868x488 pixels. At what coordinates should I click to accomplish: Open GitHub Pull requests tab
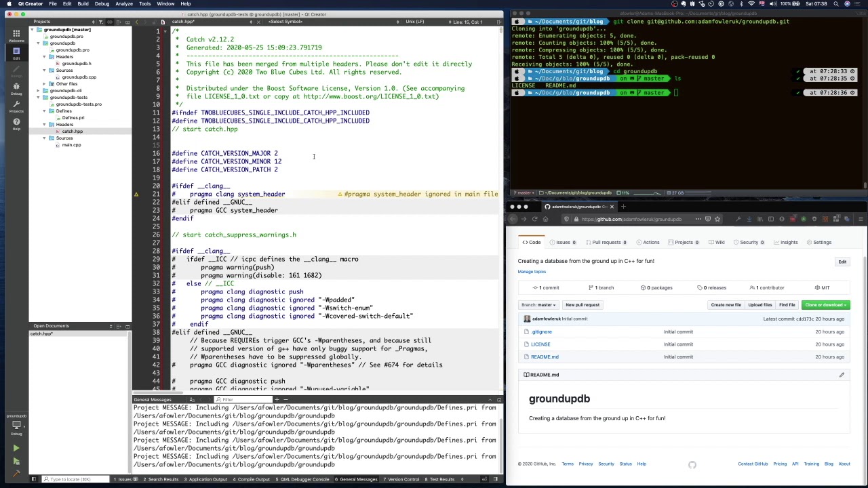click(606, 243)
